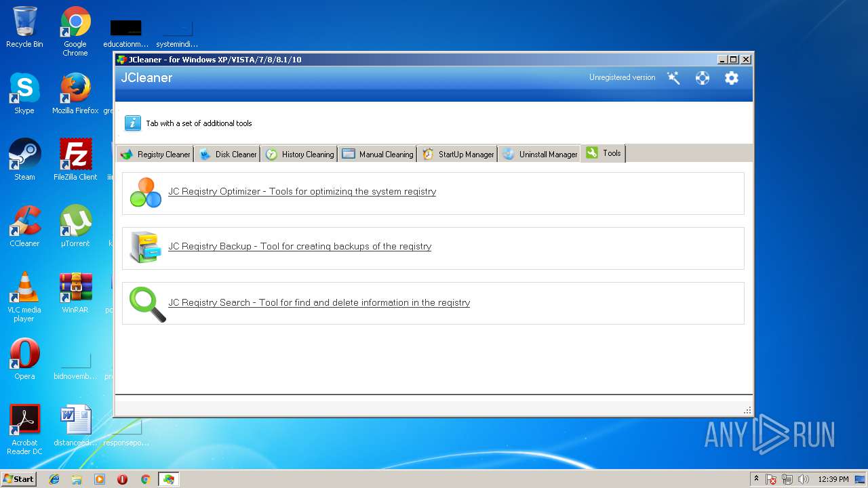Screen dimensions: 868x488
Task: Click the blue info icon near tab description
Action: point(133,123)
